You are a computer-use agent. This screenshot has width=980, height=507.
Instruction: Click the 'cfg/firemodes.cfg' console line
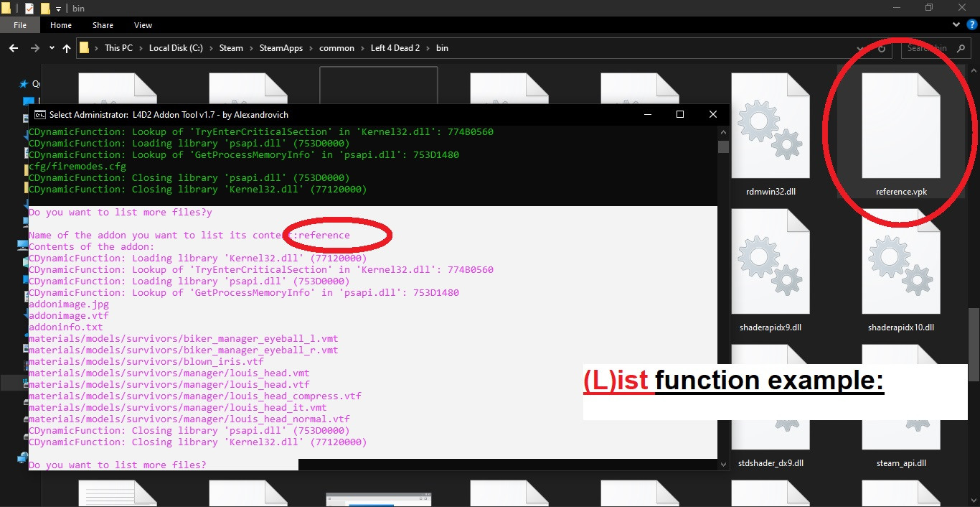[77, 167]
